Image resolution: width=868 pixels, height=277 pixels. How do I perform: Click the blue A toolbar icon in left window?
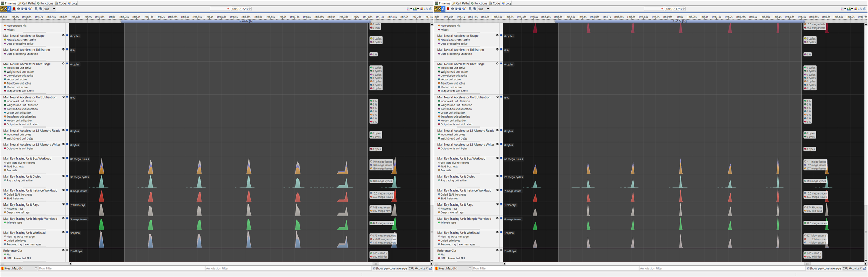(x=9, y=9)
